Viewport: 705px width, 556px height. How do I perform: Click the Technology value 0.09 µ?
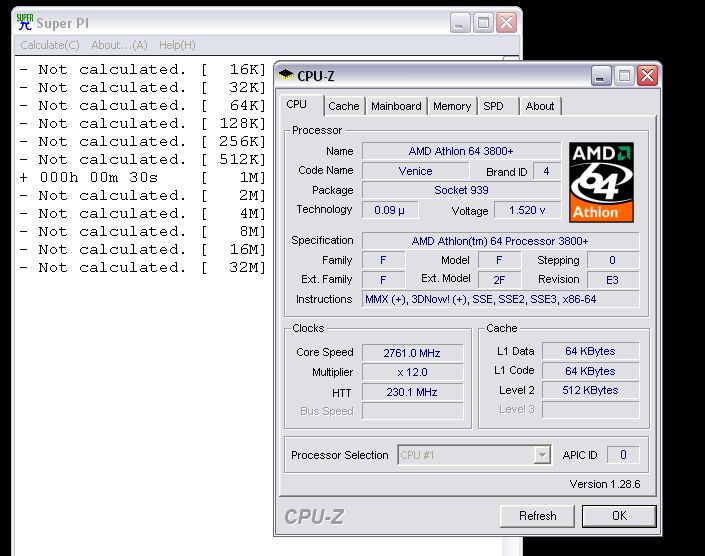pyautogui.click(x=390, y=210)
